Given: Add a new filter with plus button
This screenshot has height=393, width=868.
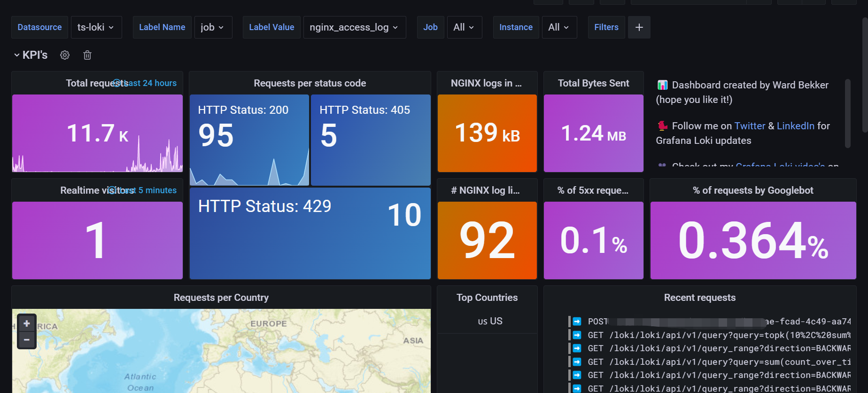Looking at the screenshot, I should [x=639, y=27].
